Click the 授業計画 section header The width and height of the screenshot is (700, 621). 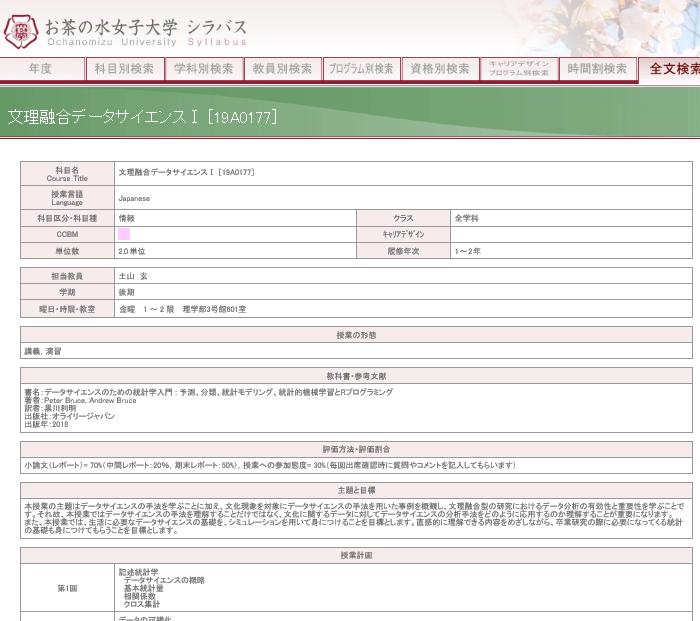pos(356,554)
